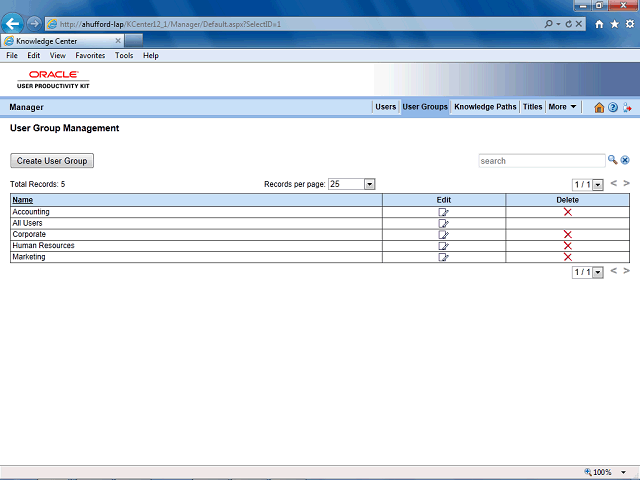Viewport: 640px width, 480px height.
Task: Delete the Marketing user group
Action: point(567,257)
